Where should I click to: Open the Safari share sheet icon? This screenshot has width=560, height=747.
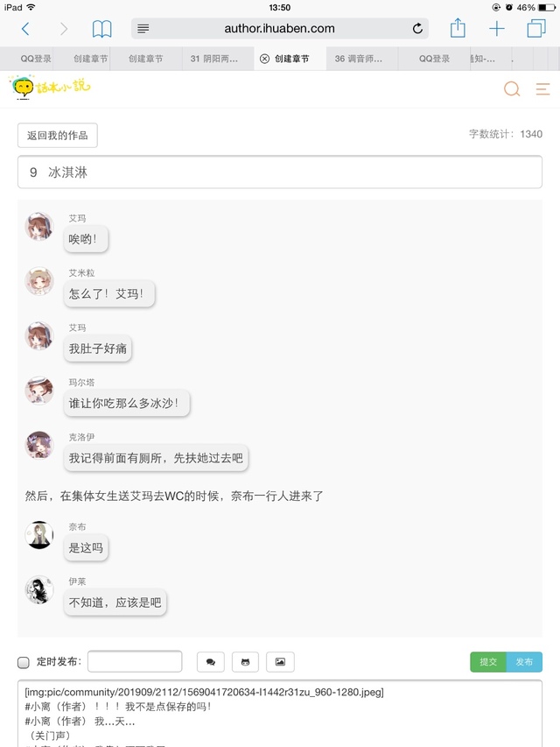[458, 28]
